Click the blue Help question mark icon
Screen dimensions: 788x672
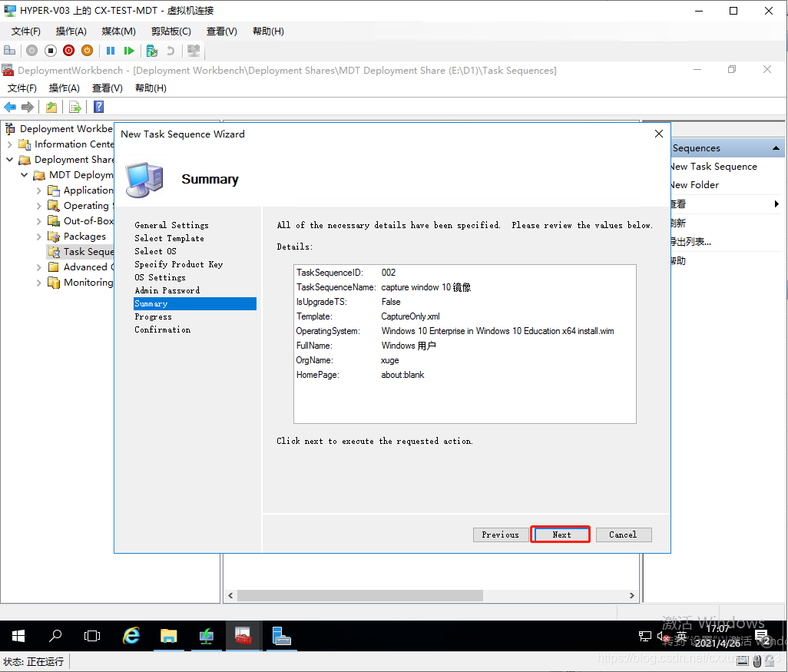(x=99, y=107)
